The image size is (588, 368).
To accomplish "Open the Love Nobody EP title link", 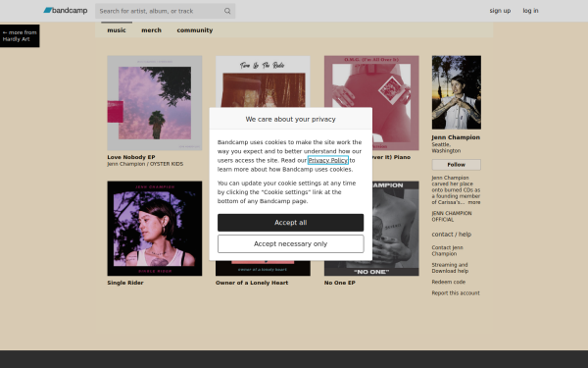I will pyautogui.click(x=131, y=157).
